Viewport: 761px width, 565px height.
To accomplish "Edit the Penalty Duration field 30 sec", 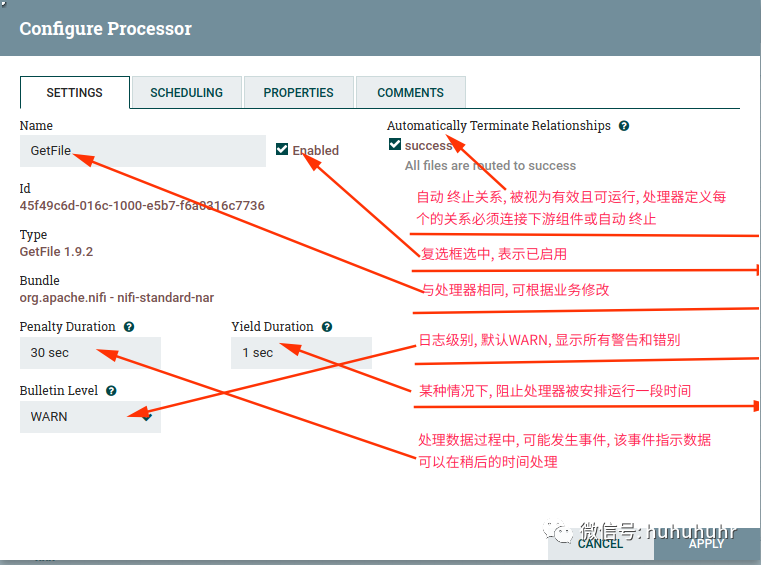I will pos(90,353).
